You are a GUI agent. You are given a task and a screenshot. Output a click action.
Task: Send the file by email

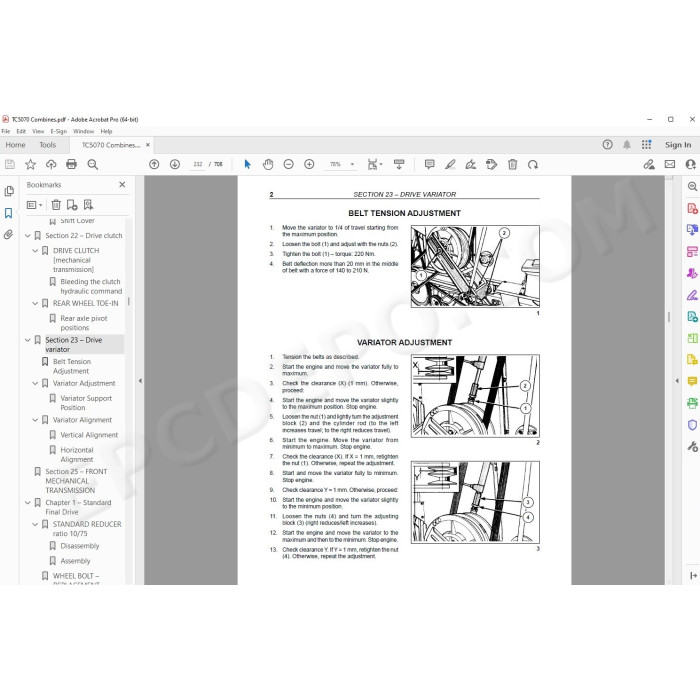click(670, 164)
